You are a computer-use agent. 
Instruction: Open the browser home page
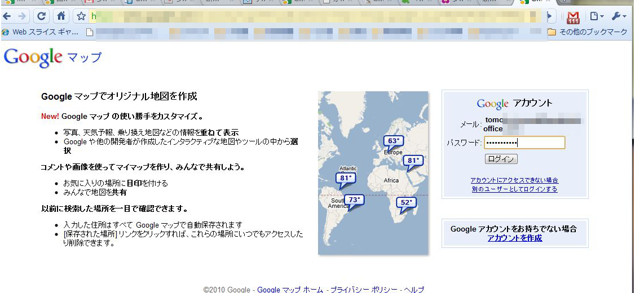pos(61,16)
